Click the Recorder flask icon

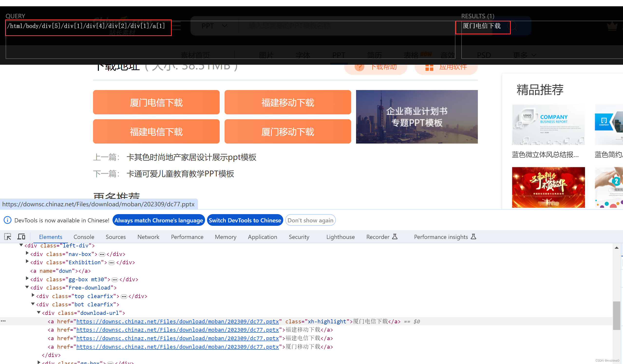pos(395,237)
